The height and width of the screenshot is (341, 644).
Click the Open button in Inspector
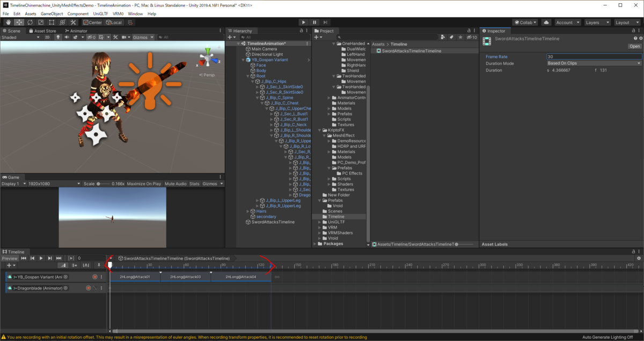tap(634, 46)
